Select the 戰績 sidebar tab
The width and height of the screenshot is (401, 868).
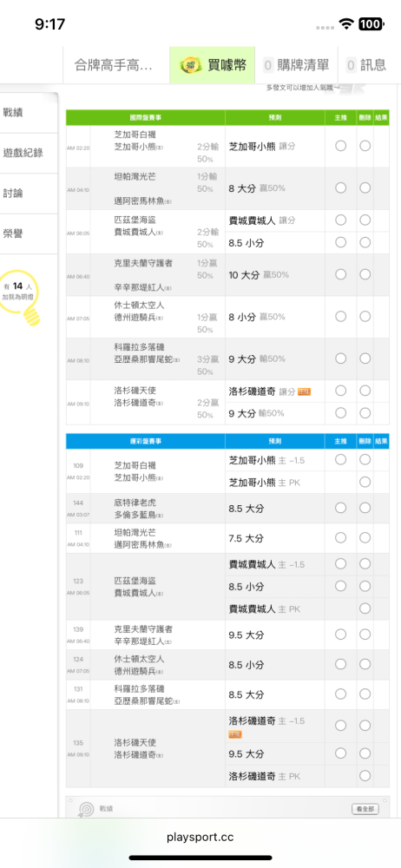29,113
